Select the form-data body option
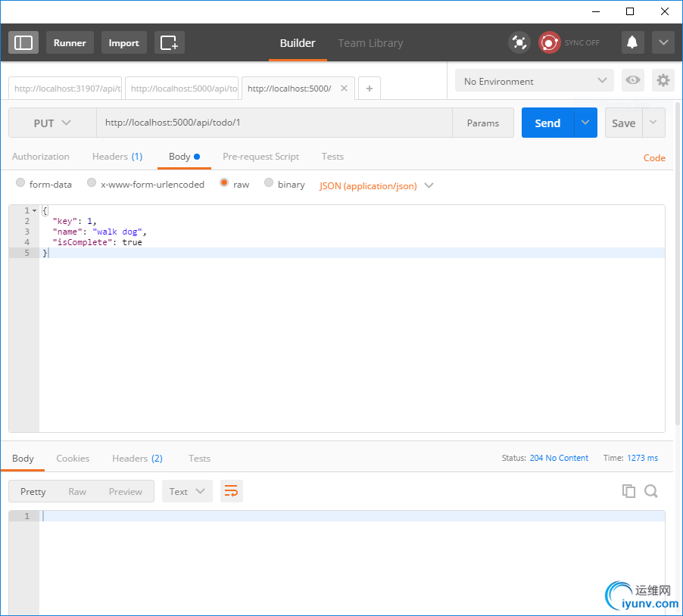The width and height of the screenshot is (683, 616). pos(20,183)
